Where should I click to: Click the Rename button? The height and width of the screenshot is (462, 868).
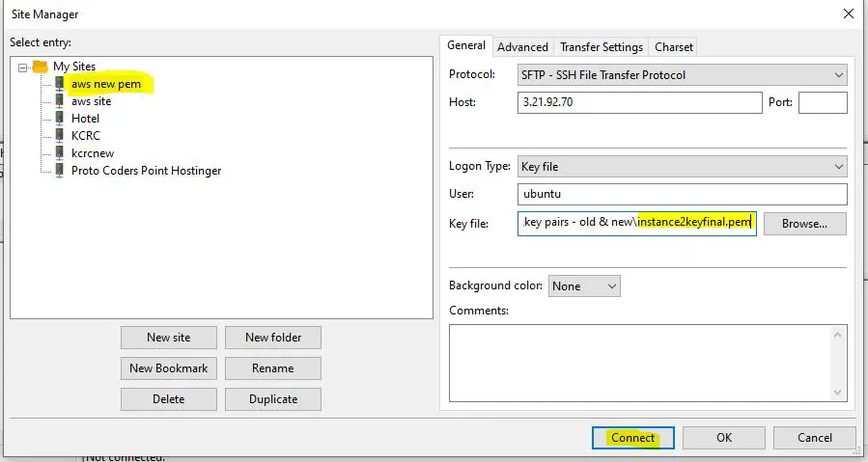pyautogui.click(x=273, y=368)
